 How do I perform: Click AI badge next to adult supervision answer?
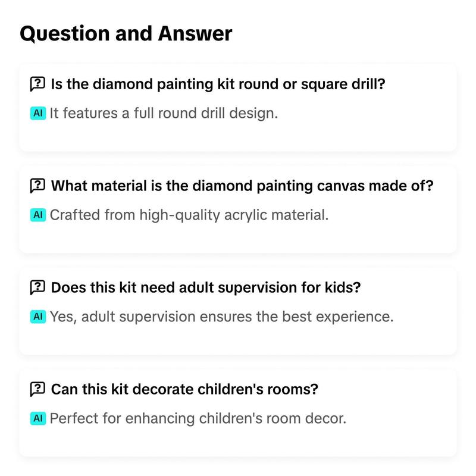38,317
